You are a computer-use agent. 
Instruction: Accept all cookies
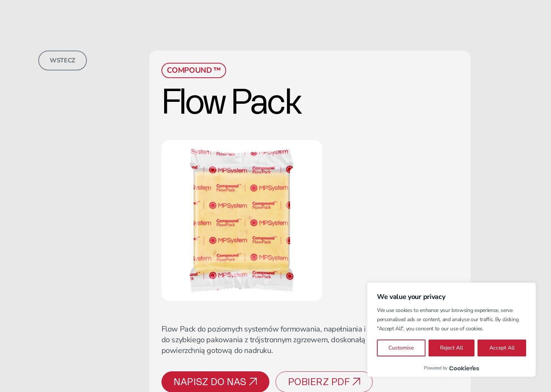pos(502,348)
